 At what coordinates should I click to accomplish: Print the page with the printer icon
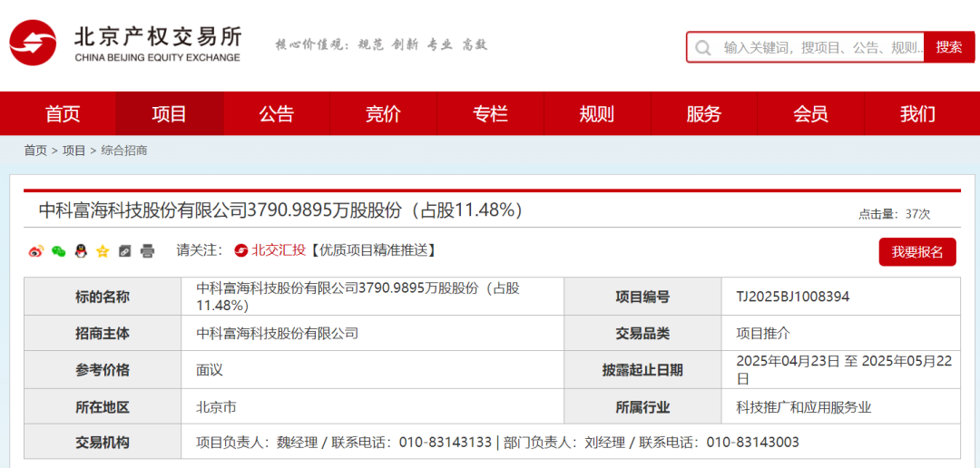147,251
